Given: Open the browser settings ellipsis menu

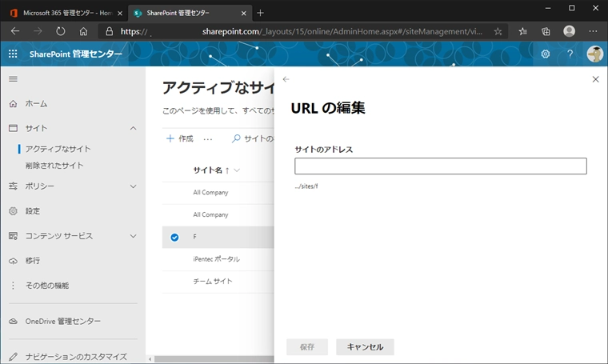Looking at the screenshot, I should click(593, 31).
